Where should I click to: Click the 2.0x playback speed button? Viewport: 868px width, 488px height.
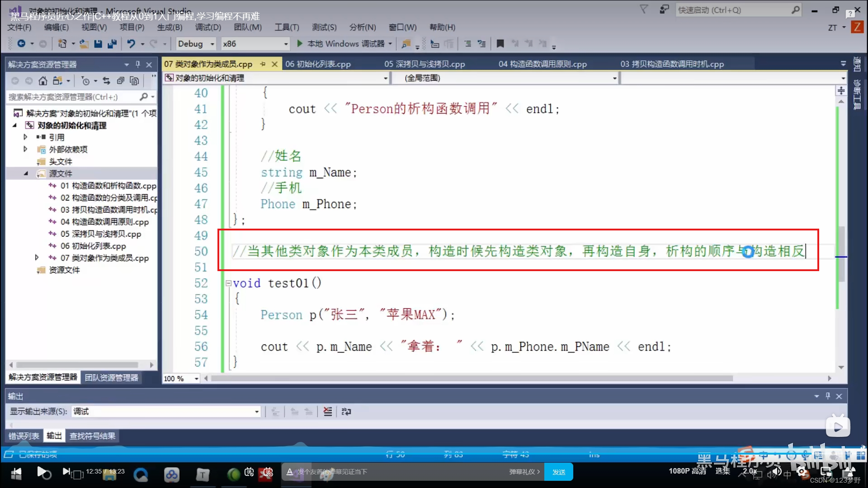pos(750,471)
